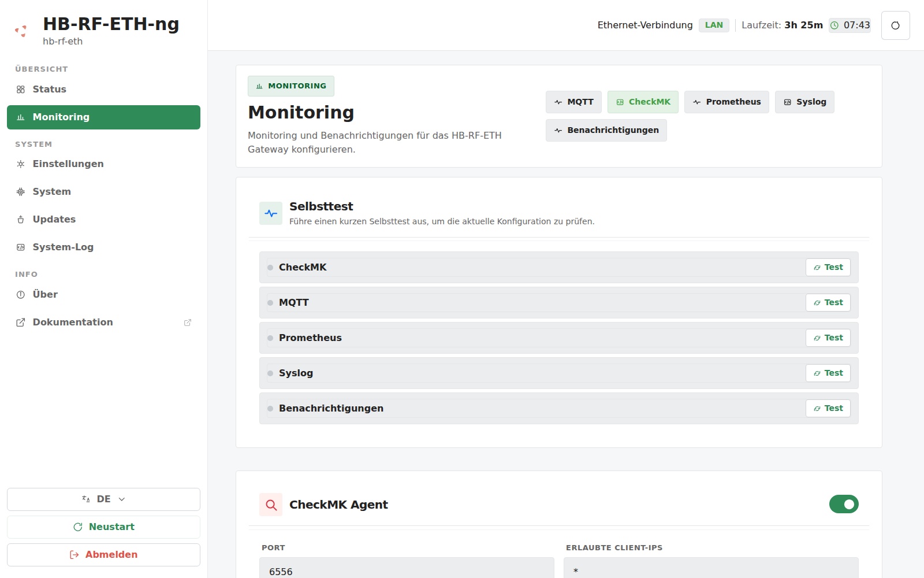Click the Über info circle icon
The image size is (924, 578).
point(21,295)
